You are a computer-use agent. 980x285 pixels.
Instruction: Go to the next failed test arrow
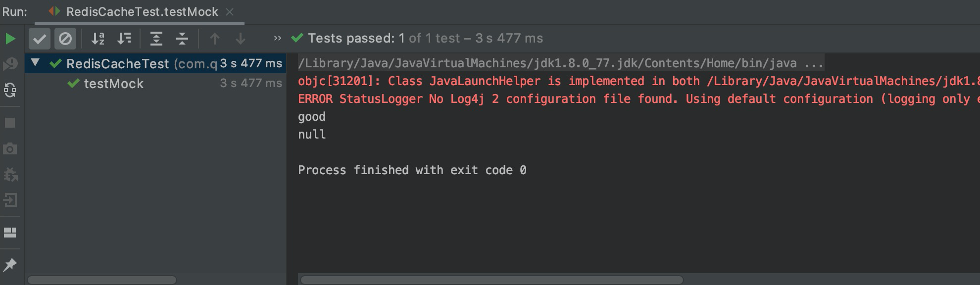(241, 39)
